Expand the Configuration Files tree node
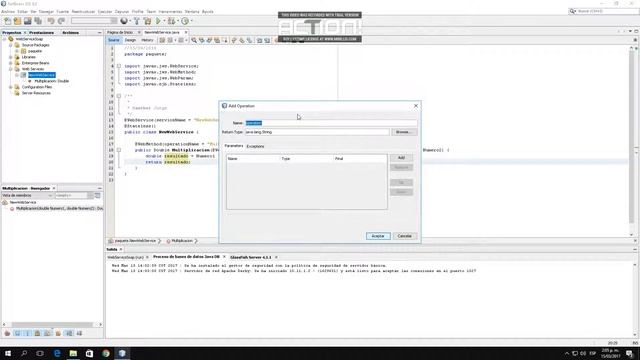 pos(11,87)
